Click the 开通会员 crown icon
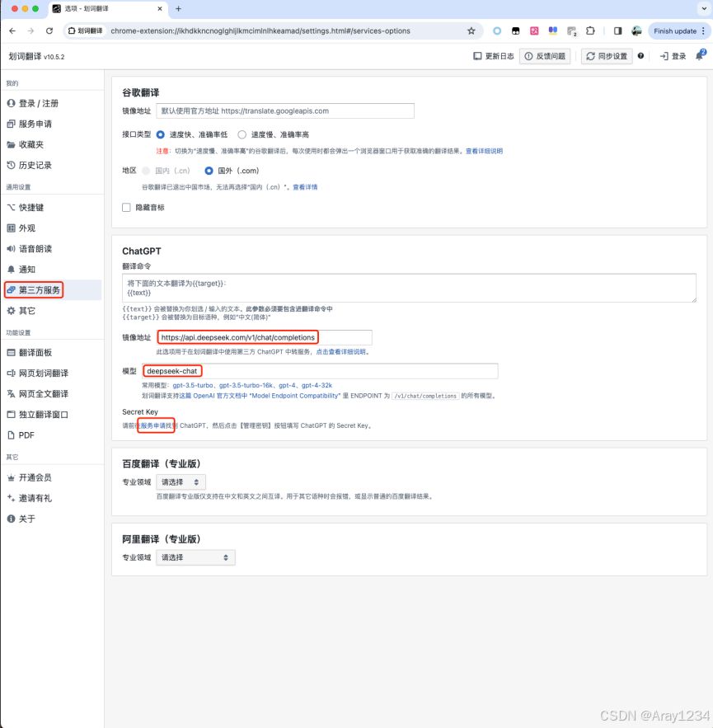 [12, 477]
